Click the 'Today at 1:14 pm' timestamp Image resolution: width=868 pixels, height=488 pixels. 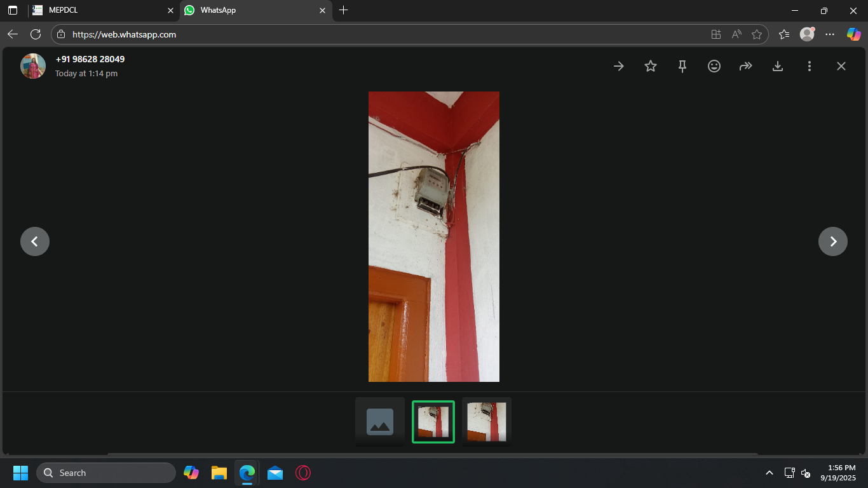coord(86,74)
